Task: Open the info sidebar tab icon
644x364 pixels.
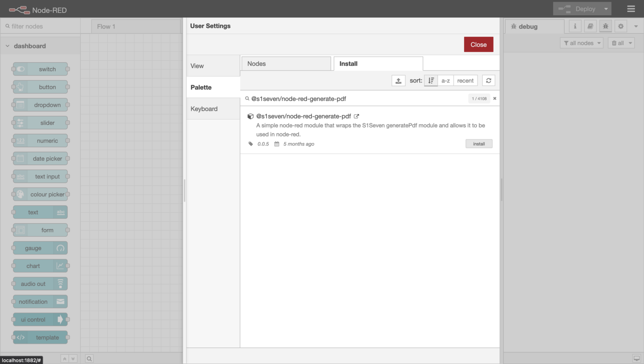Action: [575, 26]
